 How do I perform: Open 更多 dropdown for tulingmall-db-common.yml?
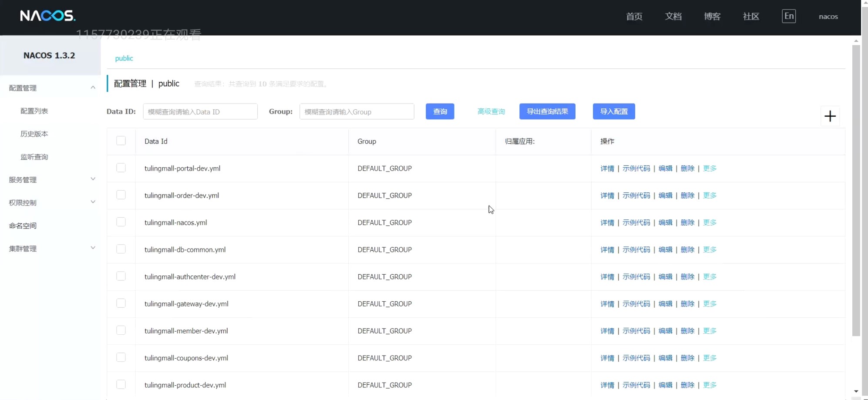click(x=710, y=249)
